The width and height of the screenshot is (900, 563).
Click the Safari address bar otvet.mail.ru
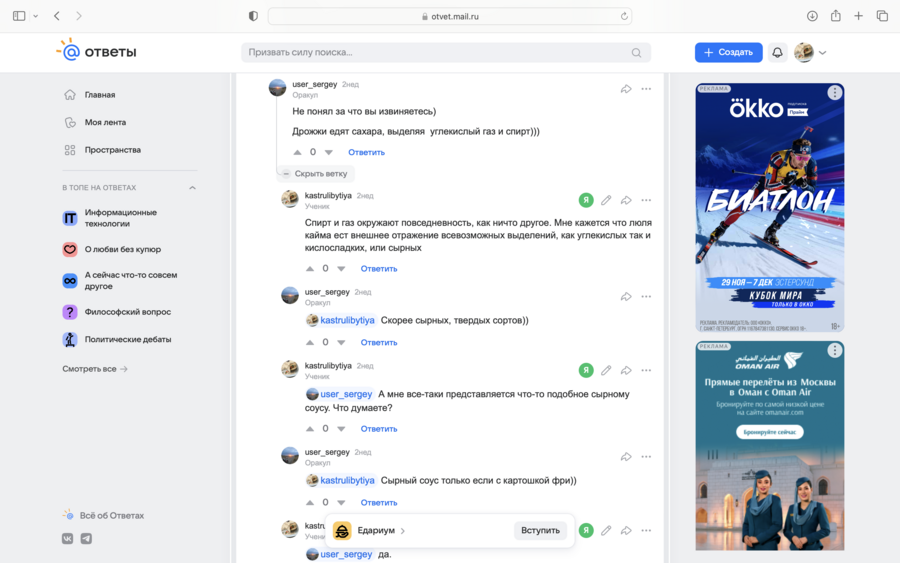pyautogui.click(x=450, y=16)
